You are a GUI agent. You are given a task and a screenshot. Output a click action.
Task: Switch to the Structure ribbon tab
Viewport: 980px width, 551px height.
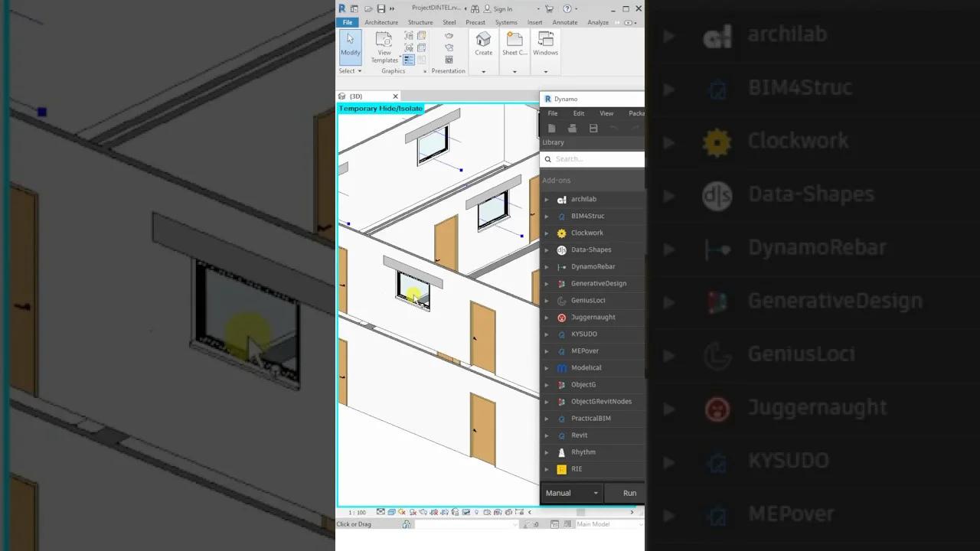(x=420, y=22)
